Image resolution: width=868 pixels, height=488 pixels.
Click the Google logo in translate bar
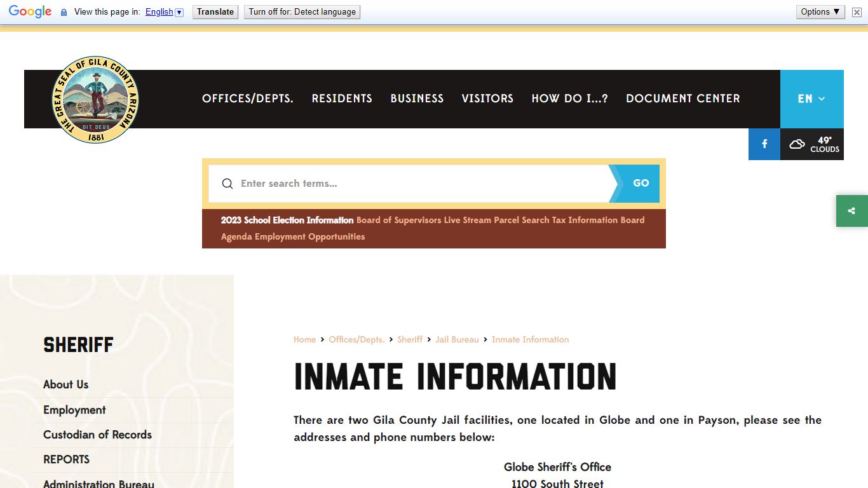coord(30,12)
